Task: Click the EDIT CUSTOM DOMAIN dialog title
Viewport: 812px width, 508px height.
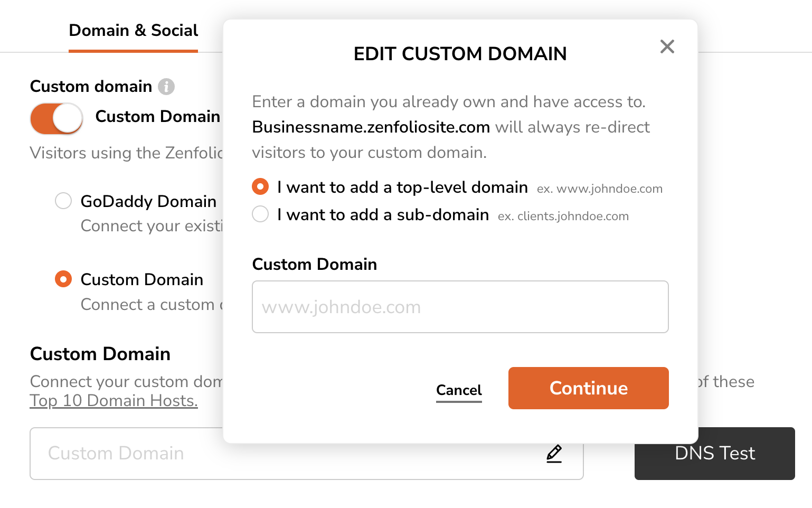Action: click(460, 54)
